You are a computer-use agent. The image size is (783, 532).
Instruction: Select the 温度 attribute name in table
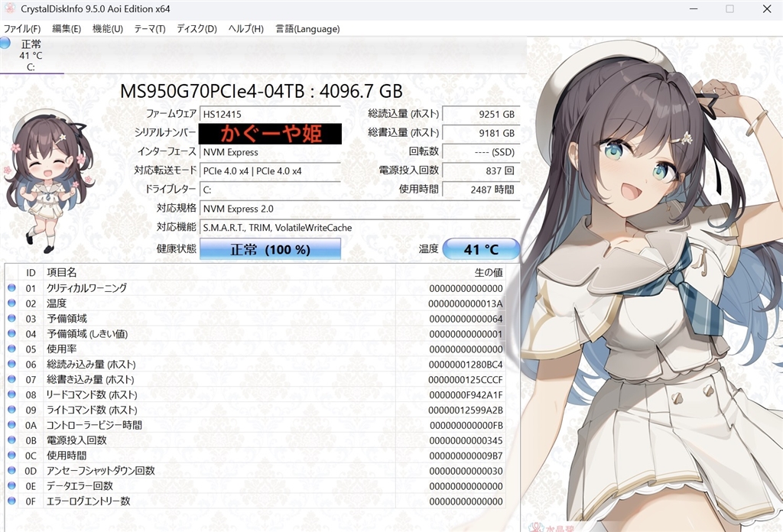pyautogui.click(x=57, y=303)
